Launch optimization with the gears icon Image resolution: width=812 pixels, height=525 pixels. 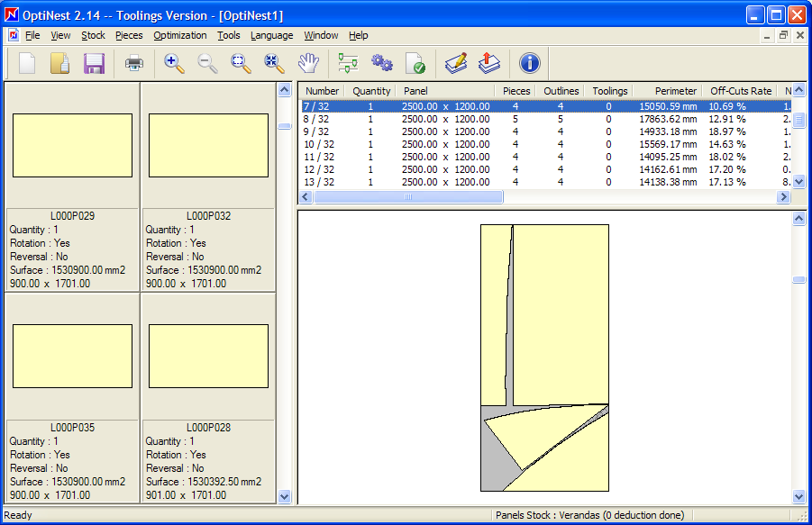point(381,64)
